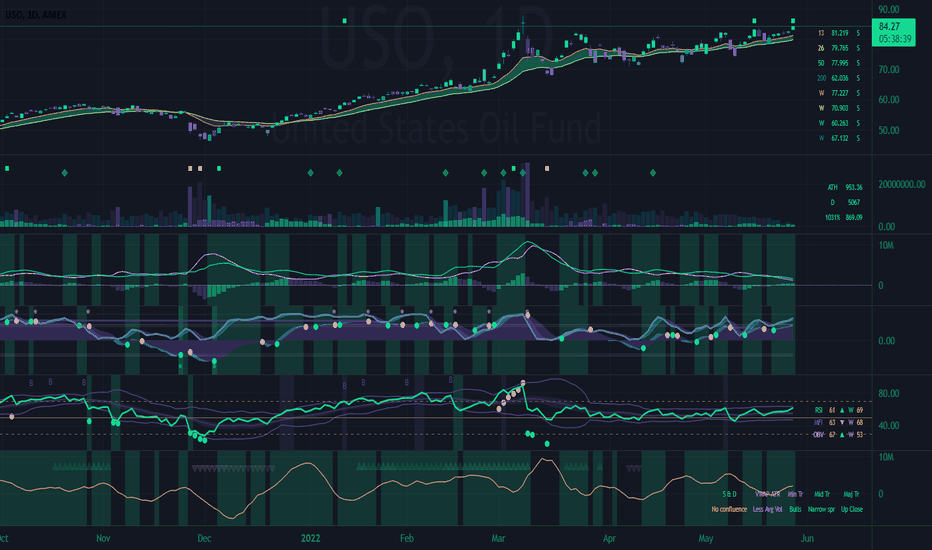Click Dec on the time axis
Image resolution: width=932 pixels, height=550 pixels.
click(204, 539)
